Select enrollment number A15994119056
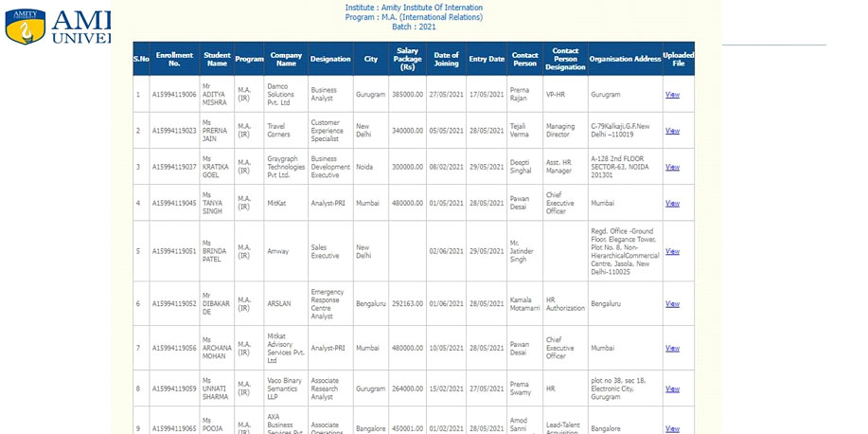The image size is (868, 434). tap(174, 348)
